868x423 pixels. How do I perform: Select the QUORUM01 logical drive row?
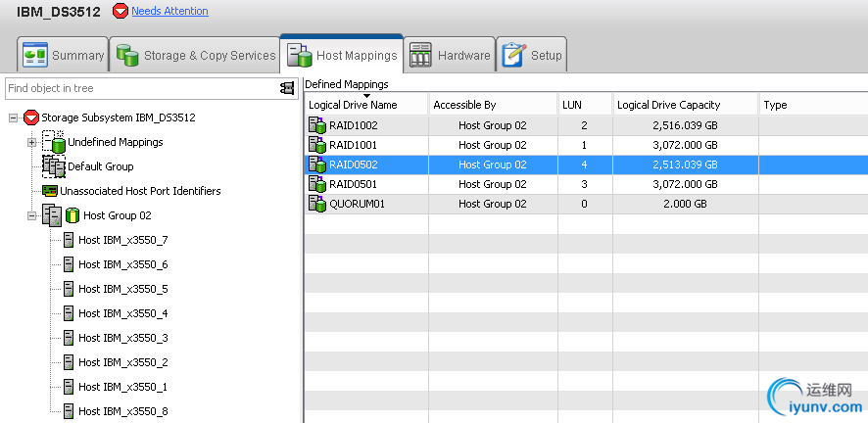pos(586,204)
